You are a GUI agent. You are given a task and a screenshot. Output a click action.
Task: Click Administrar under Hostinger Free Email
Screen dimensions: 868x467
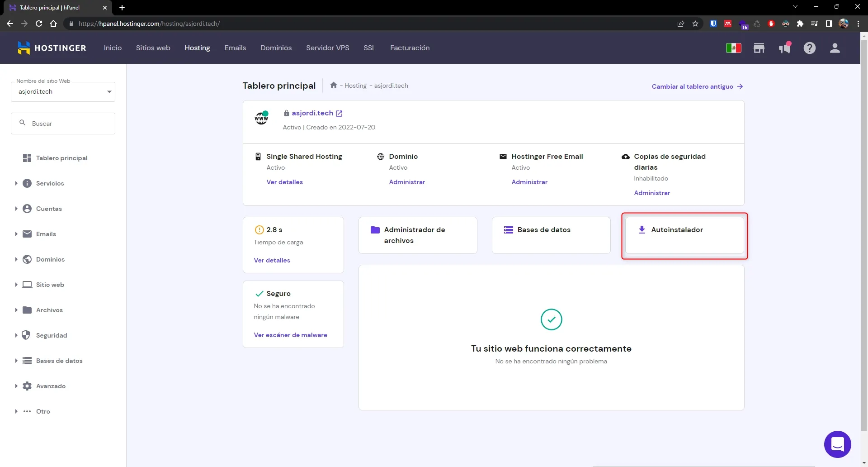(x=530, y=182)
